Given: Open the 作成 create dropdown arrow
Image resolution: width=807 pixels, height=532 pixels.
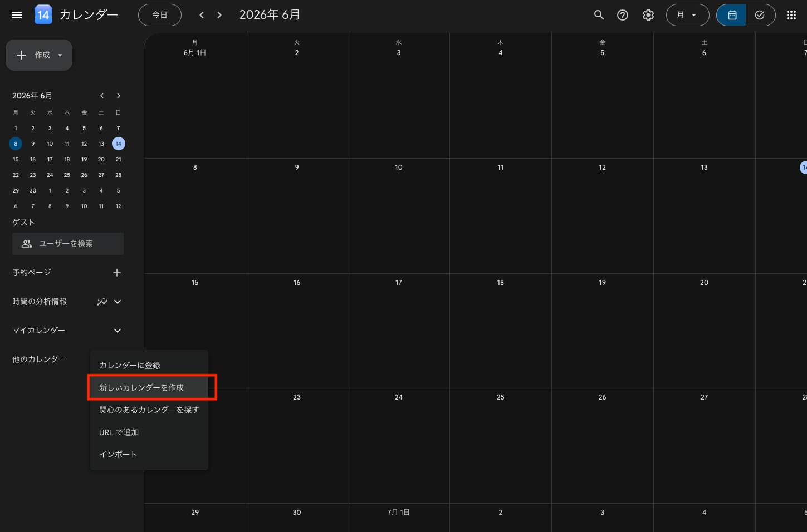Looking at the screenshot, I should [60, 55].
